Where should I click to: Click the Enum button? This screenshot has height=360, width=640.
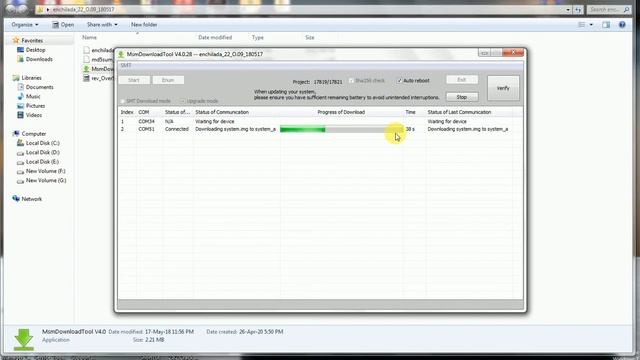pos(168,80)
